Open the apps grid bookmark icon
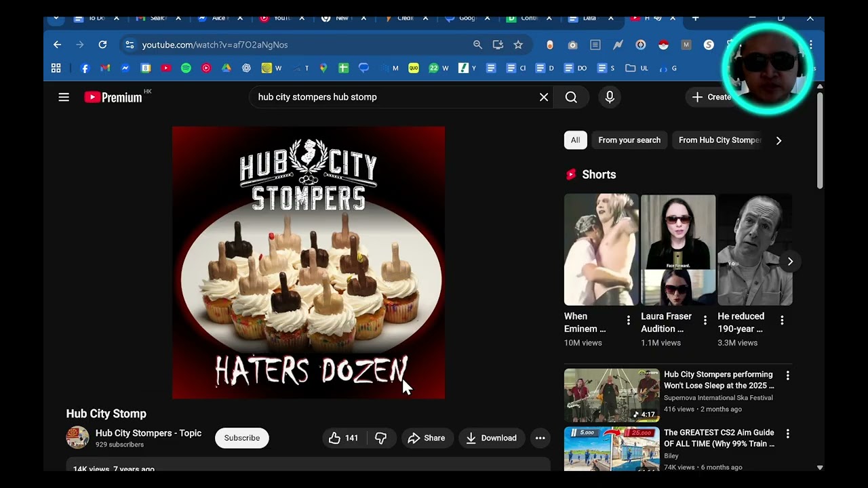This screenshot has width=868, height=488. pyautogui.click(x=56, y=68)
